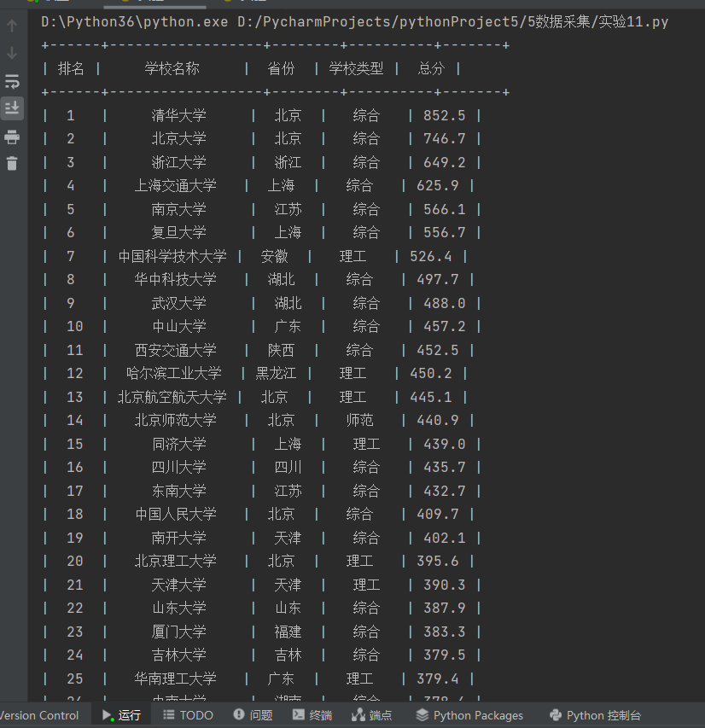Click the score 746.7
This screenshot has width=705, height=728.
point(445,138)
